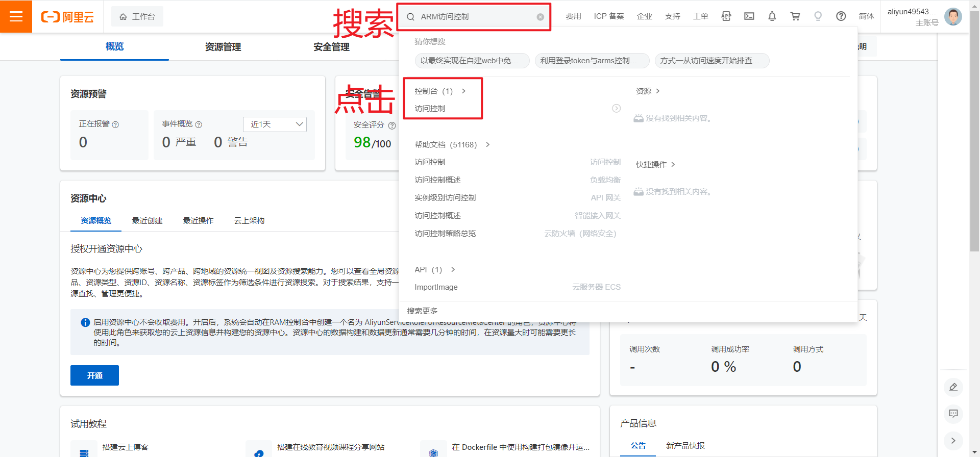Open tutorial 搭建在线教育视频课程分享网站
Viewport: 980px width, 457px height.
331,447
